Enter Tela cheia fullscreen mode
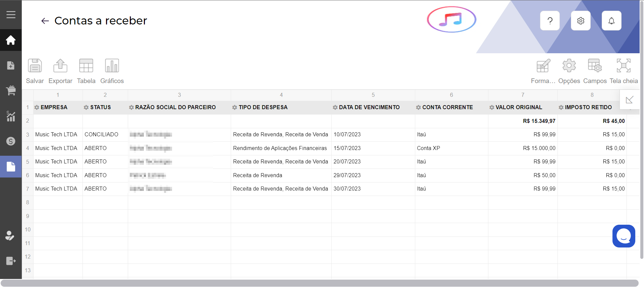The image size is (644, 287). 624,66
